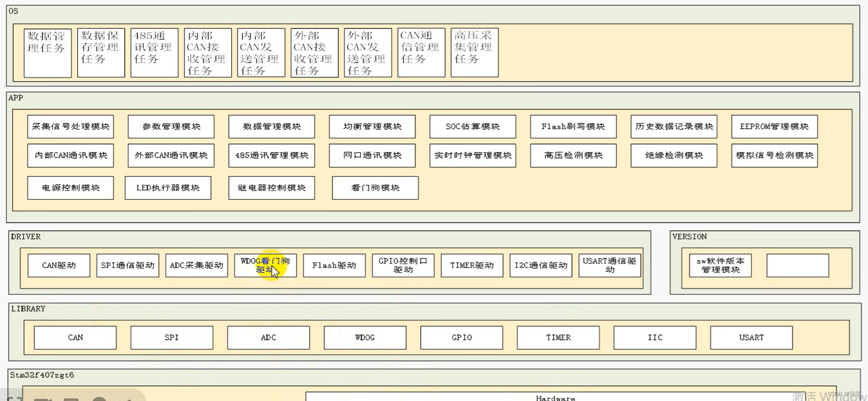Click the LIBRARY section label
868x401 pixels.
pos(28,309)
